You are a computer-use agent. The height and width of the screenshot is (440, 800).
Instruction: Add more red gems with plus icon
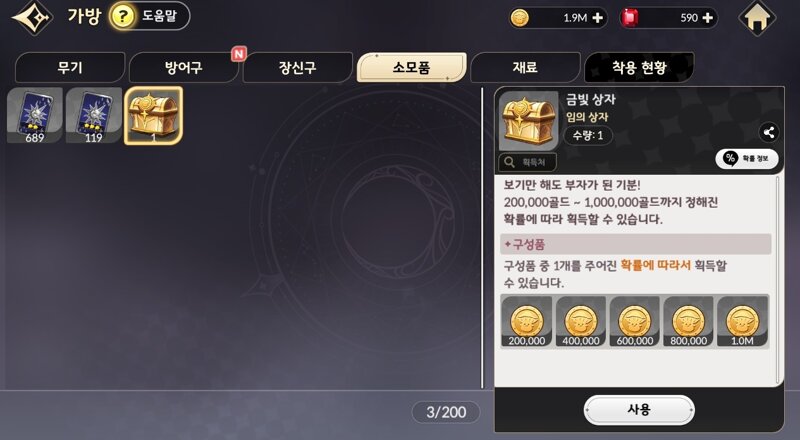(x=708, y=18)
